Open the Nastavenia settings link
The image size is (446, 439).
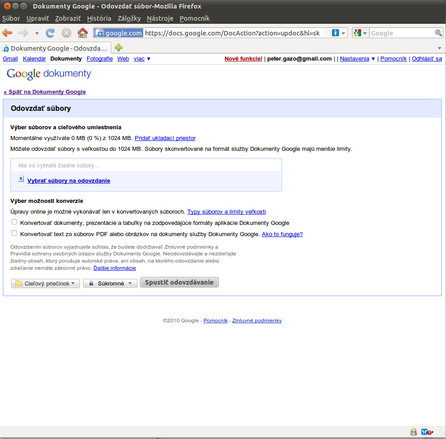(354, 59)
